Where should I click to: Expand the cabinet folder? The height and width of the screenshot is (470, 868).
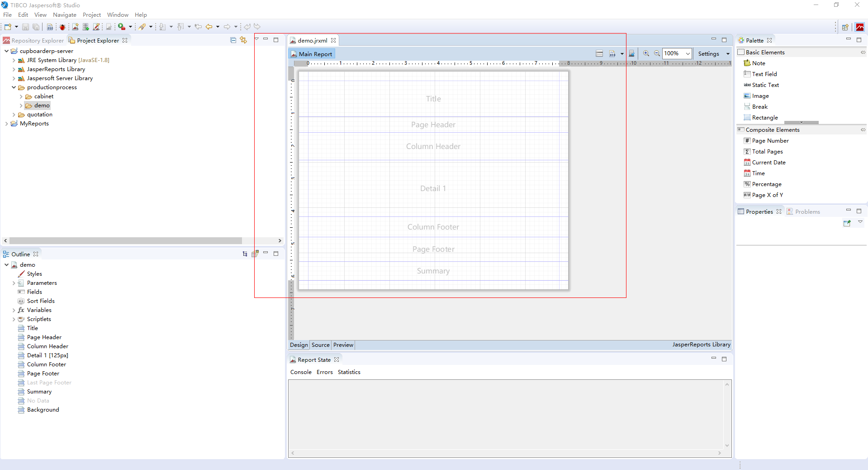[21, 96]
